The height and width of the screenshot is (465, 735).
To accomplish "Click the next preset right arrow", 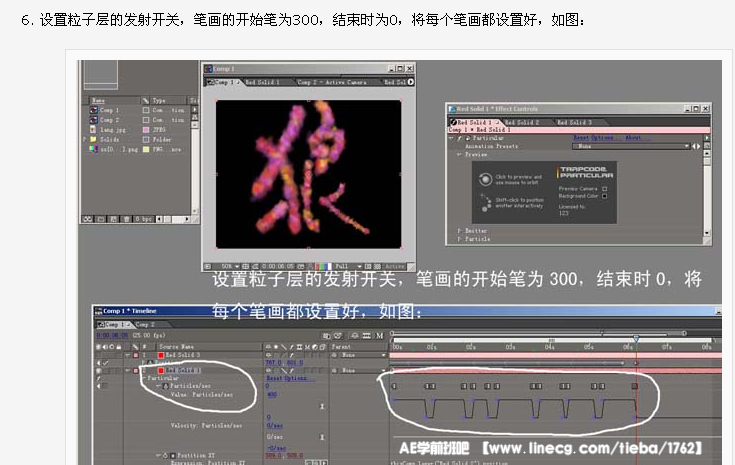I will click(x=698, y=146).
